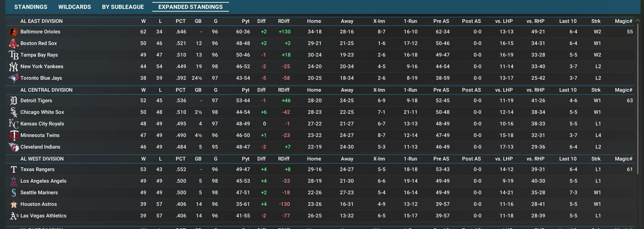Sort AL West by Last 10 header
The image size is (644, 229).
pos(568,159)
